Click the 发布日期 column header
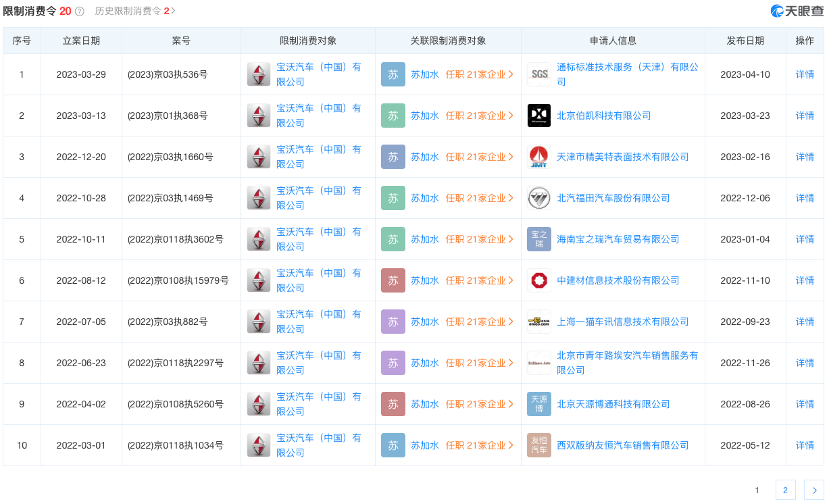 pos(745,41)
